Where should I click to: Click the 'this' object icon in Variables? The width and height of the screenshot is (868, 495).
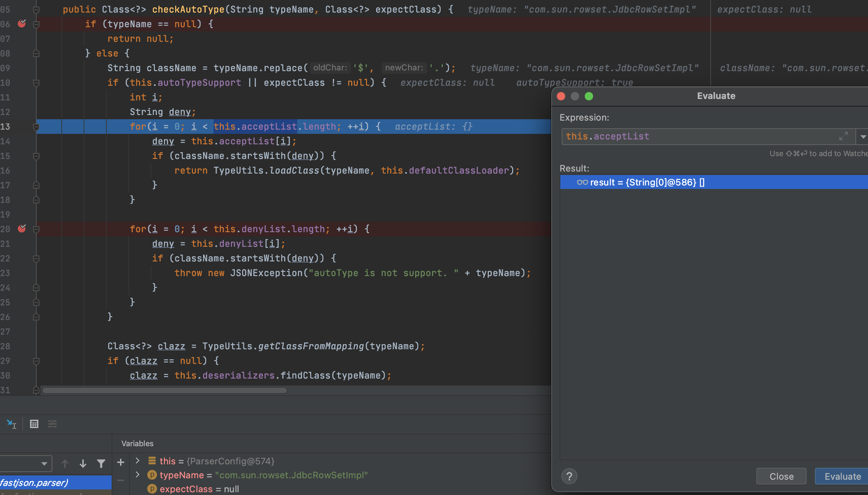tap(152, 461)
